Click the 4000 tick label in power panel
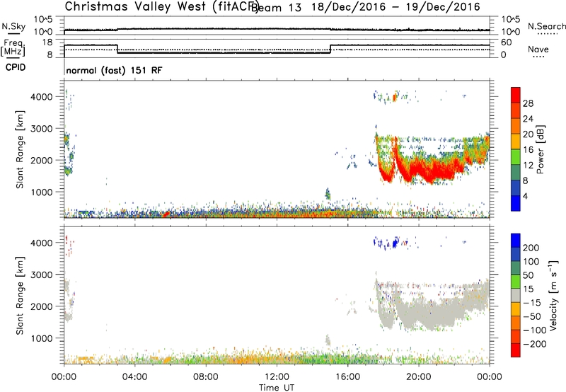Image resolution: width=566 pixels, height=392 pixels. click(41, 97)
